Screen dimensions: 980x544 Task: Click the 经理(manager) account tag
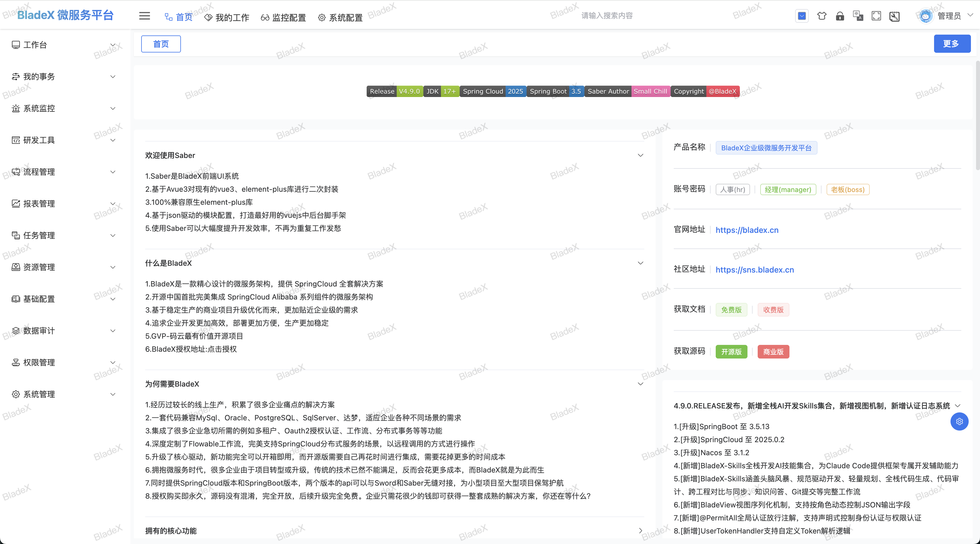pyautogui.click(x=788, y=189)
